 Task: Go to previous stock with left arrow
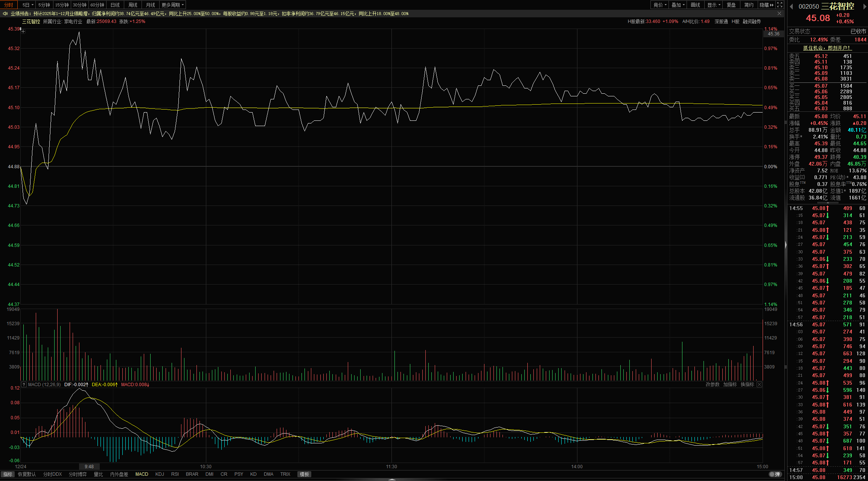[x=791, y=6]
